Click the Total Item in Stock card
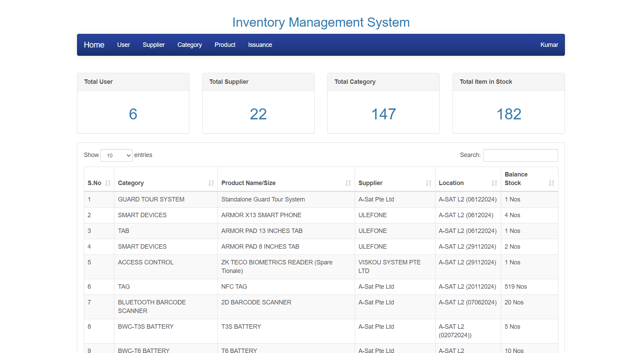Viewport: 644px width, 353px height. click(x=508, y=103)
